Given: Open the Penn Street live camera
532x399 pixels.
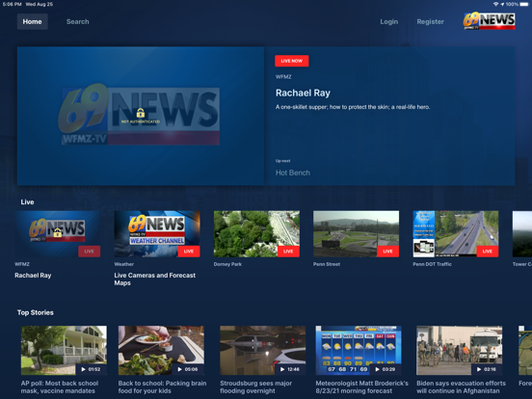Looking at the screenshot, I should (x=356, y=234).
